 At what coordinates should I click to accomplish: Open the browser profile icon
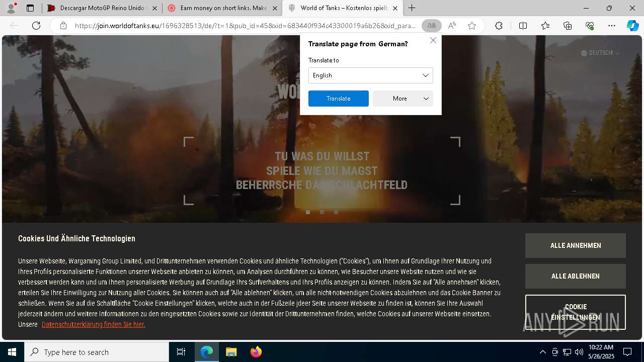11,8
